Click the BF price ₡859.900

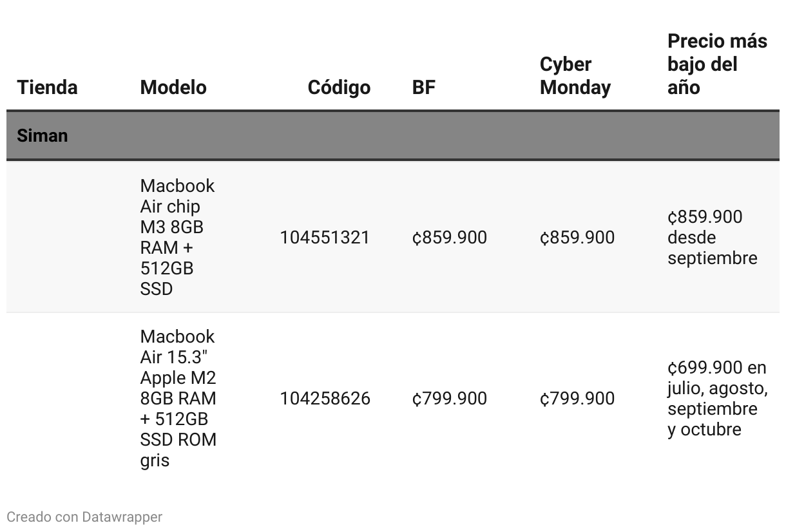(x=449, y=238)
